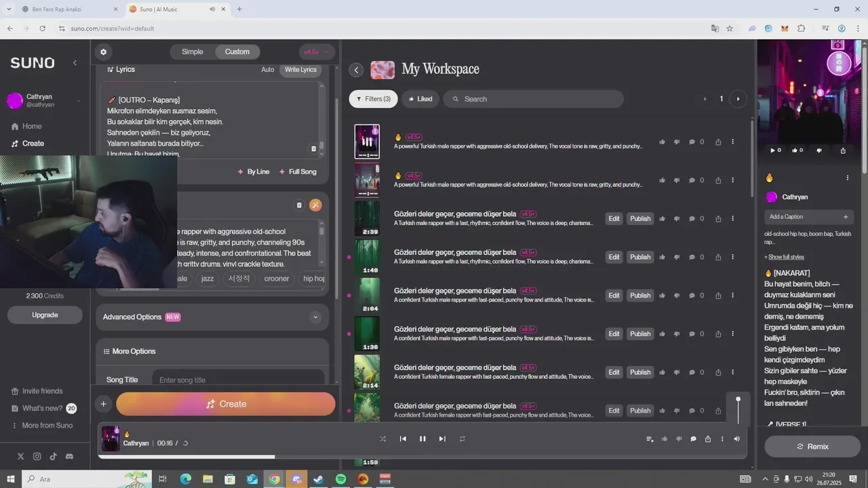
Task: Thumbs down the song in the right detail panel
Action: pyautogui.click(x=819, y=150)
